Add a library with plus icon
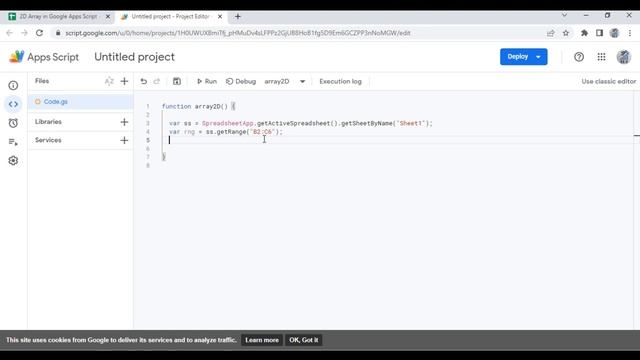The height and width of the screenshot is (360, 640). 124,122
